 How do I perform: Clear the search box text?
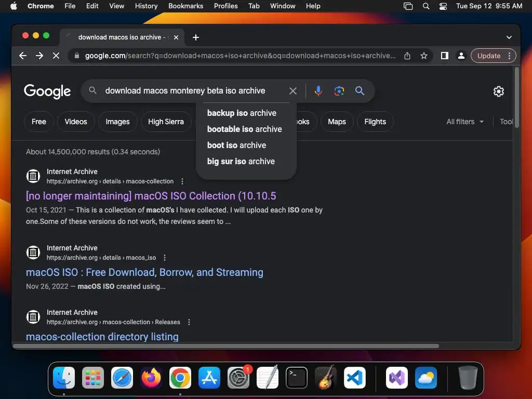(293, 90)
